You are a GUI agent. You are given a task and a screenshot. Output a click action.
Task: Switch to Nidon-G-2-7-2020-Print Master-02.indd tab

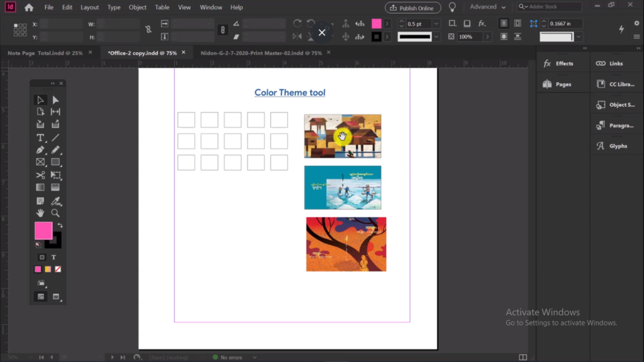tap(261, 53)
